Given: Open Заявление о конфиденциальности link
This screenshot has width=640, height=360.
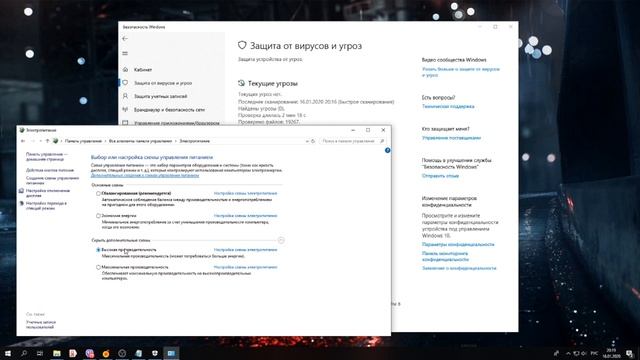Looking at the screenshot, I should click(459, 268).
